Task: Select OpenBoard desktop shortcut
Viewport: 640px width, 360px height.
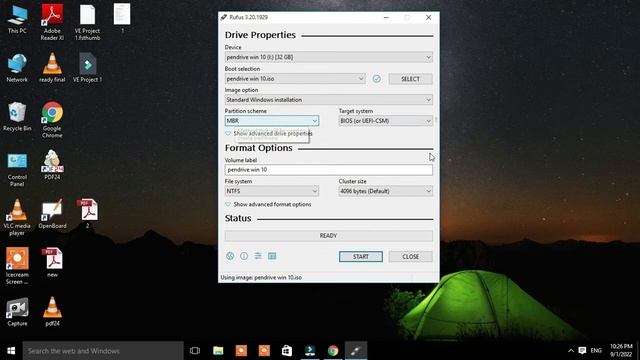Action: click(52, 214)
